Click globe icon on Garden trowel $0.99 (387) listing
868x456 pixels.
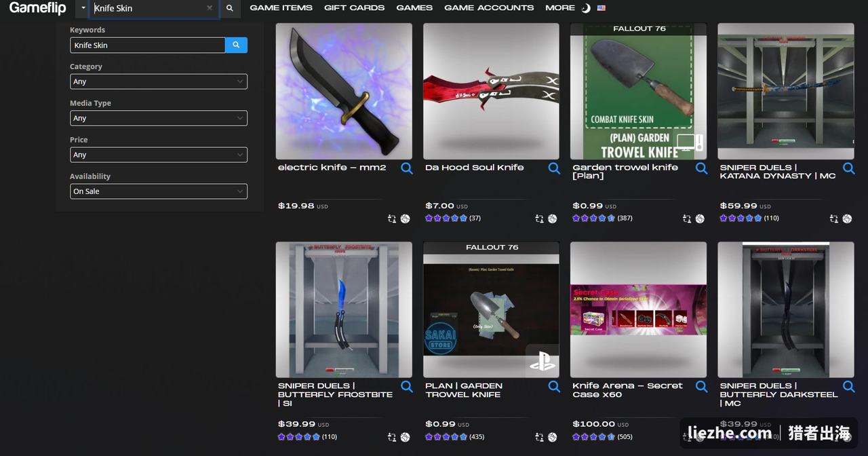[699, 218]
